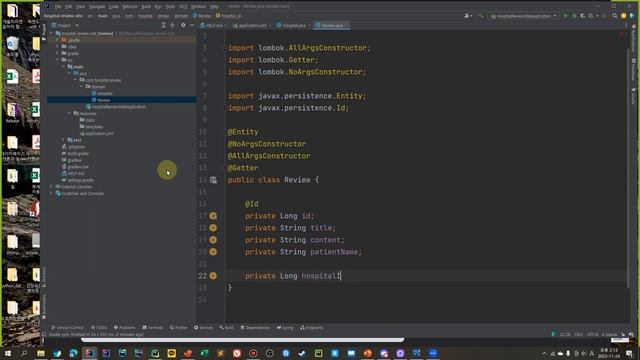The height and width of the screenshot is (360, 640).
Task: Click the Review class gutter icon on line 14
Action: tap(213, 180)
